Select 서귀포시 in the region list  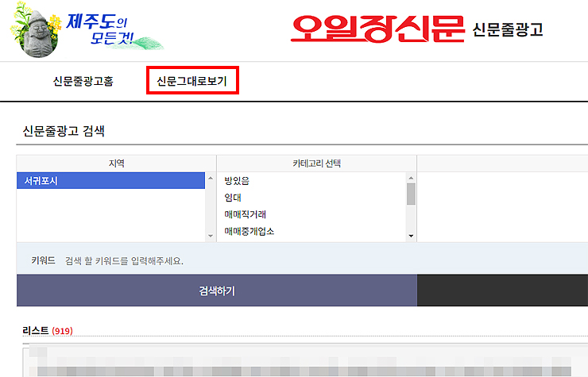pyautogui.click(x=110, y=181)
